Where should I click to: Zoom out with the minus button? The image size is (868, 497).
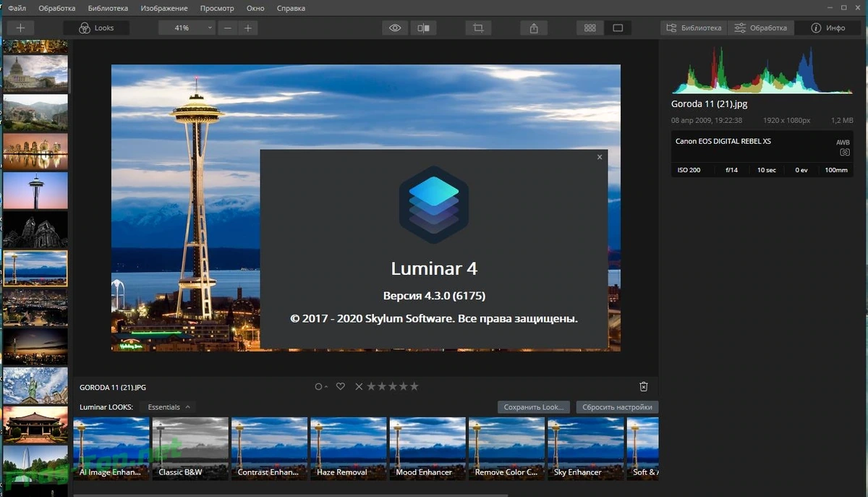click(x=228, y=27)
